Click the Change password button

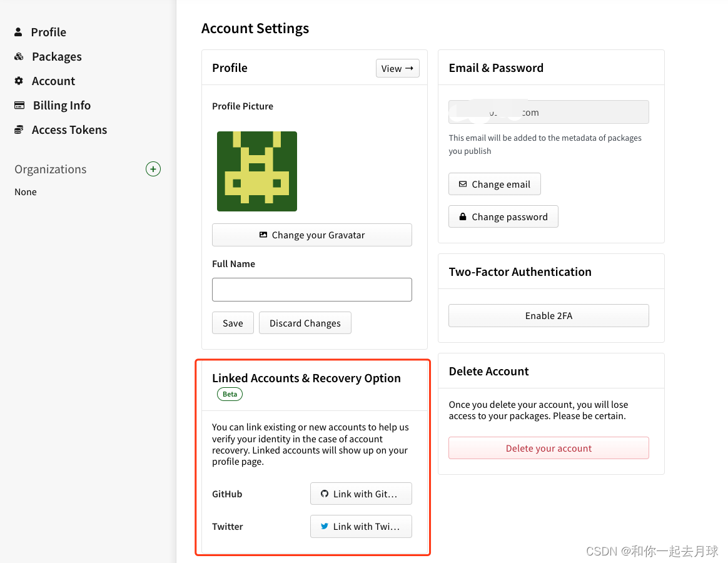pyautogui.click(x=503, y=217)
